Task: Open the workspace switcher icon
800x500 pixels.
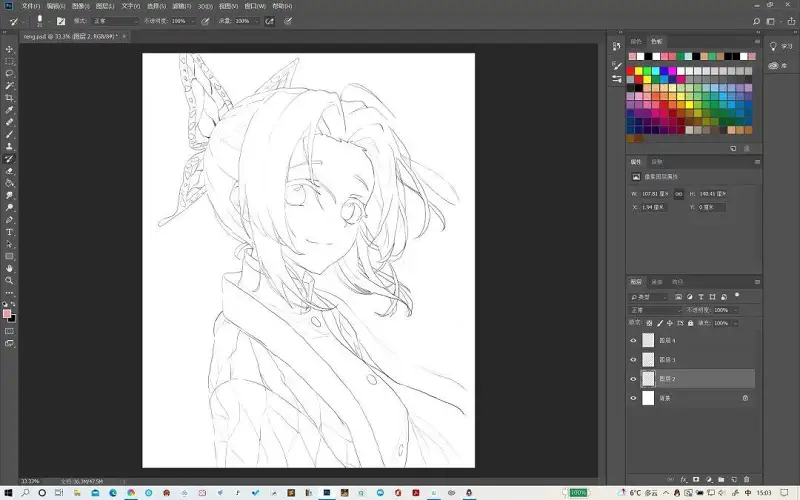Action: (771, 21)
